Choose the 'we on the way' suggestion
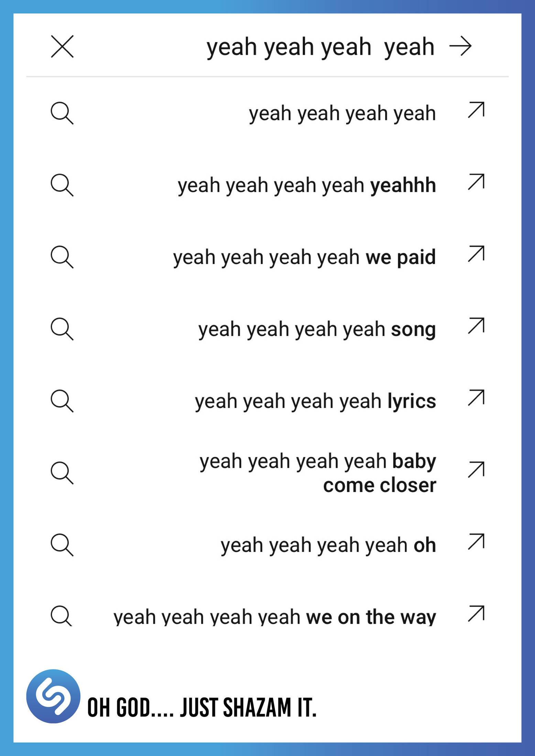This screenshot has height=756, width=535. (x=274, y=617)
